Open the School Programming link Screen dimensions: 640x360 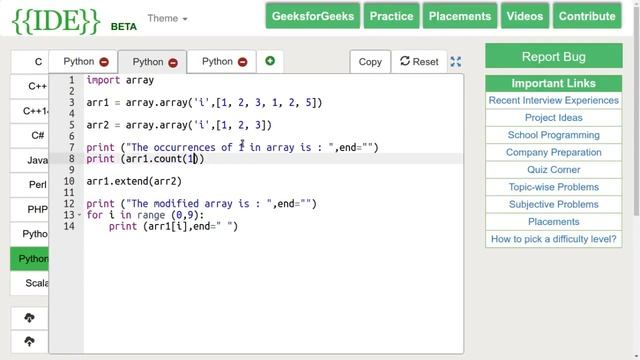(x=553, y=135)
